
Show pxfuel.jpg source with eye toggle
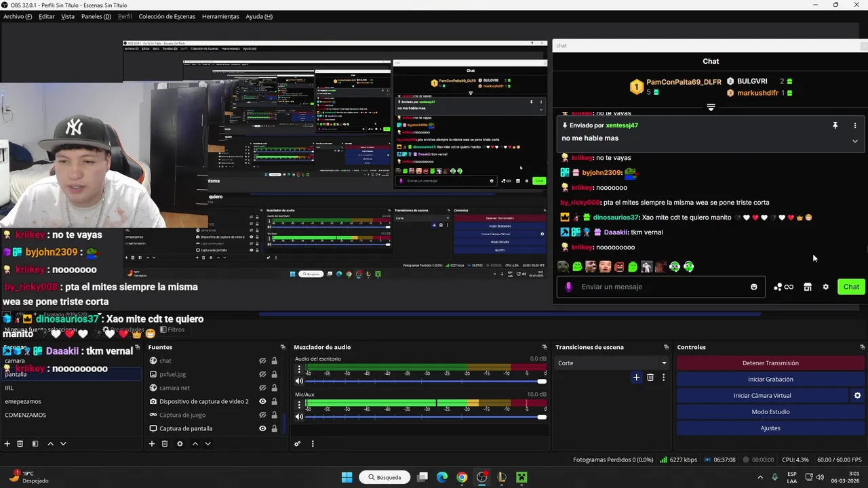click(262, 375)
